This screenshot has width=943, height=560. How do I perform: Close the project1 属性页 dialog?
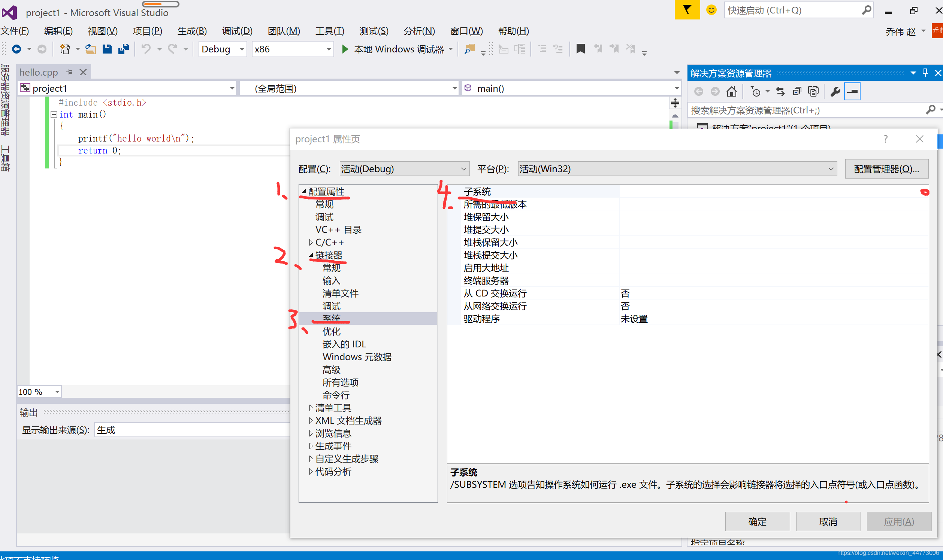[x=920, y=139]
